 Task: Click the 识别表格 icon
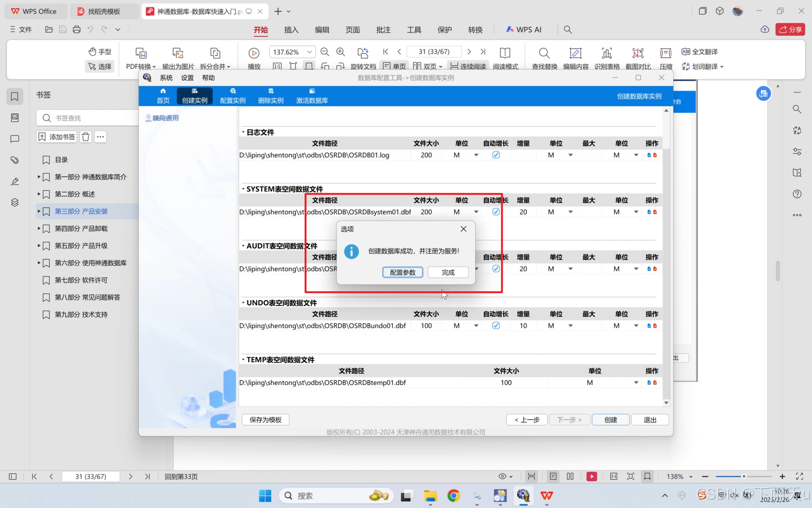point(607,53)
